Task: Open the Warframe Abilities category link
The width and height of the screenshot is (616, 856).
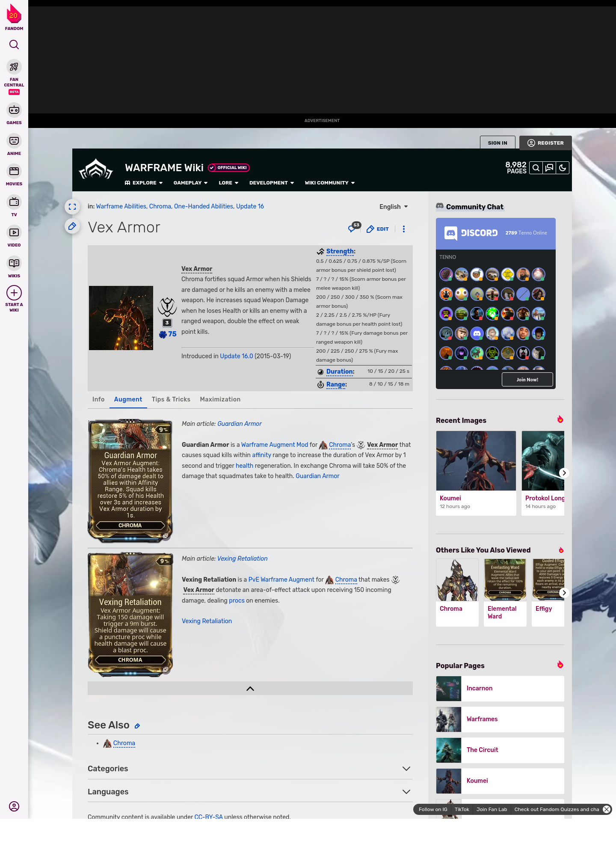Action: [x=121, y=206]
